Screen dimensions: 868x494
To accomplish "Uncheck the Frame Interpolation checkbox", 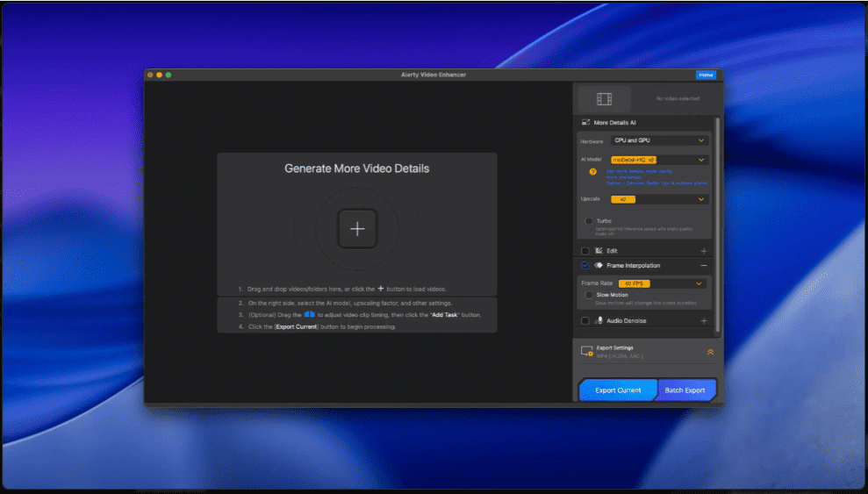I will tap(585, 266).
